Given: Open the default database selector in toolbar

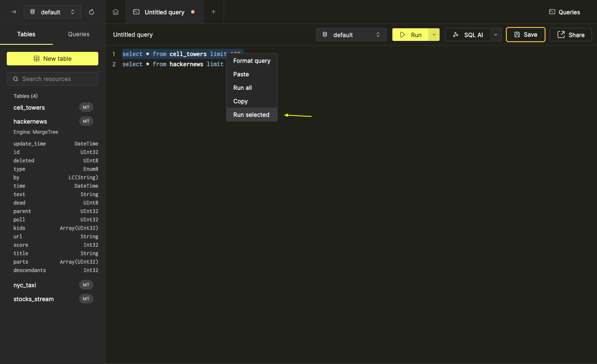Looking at the screenshot, I should pyautogui.click(x=351, y=35).
